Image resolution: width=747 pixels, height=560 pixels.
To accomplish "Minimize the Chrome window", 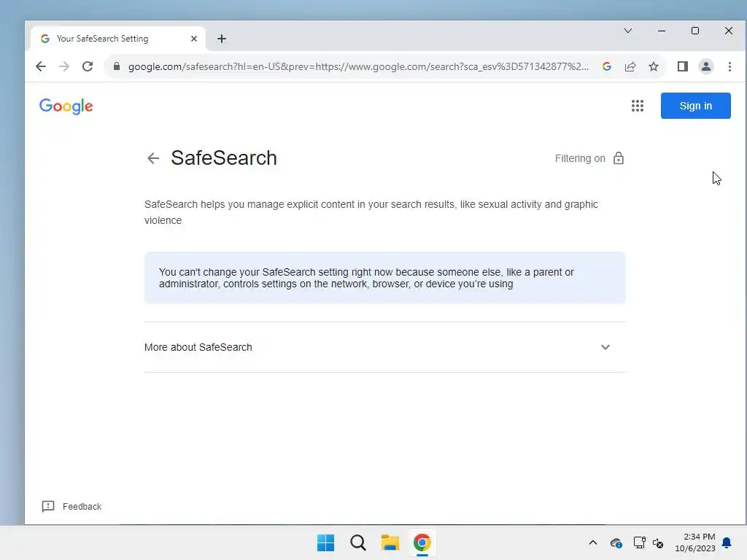I will [x=661, y=31].
